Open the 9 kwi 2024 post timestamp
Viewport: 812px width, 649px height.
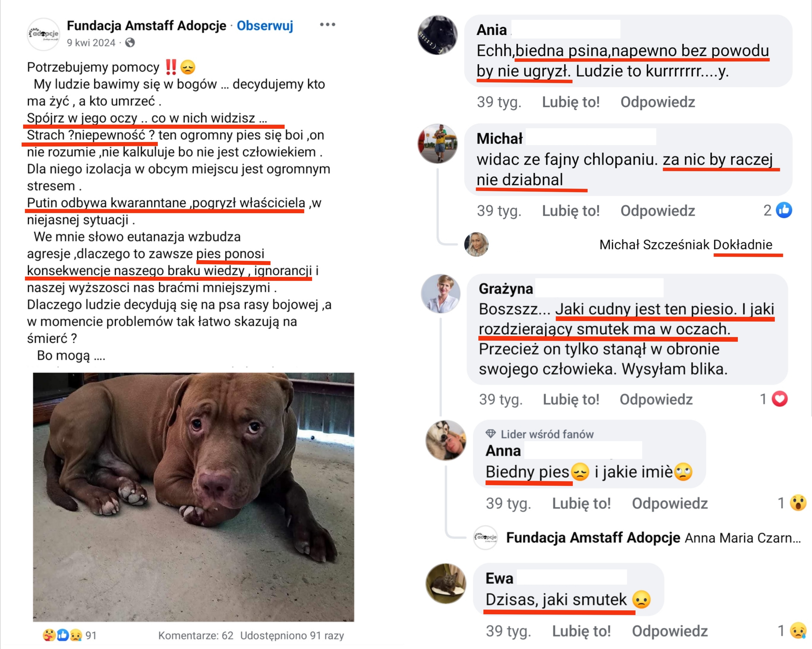91,43
